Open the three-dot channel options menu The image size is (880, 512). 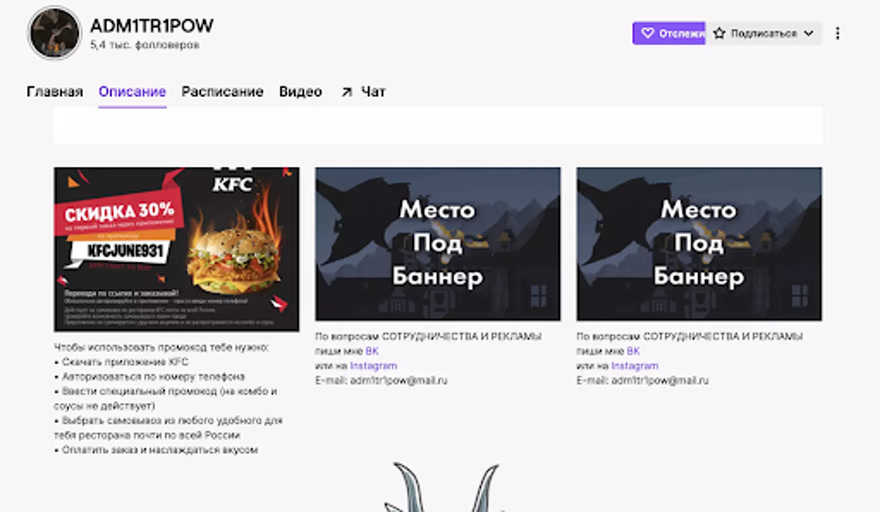coord(837,33)
